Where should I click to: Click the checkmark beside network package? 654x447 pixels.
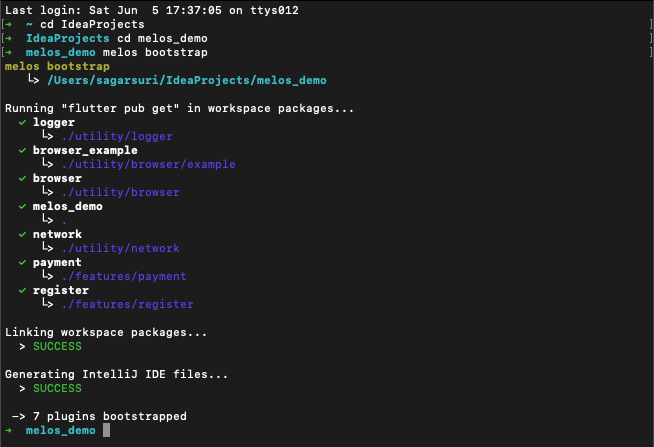point(23,235)
